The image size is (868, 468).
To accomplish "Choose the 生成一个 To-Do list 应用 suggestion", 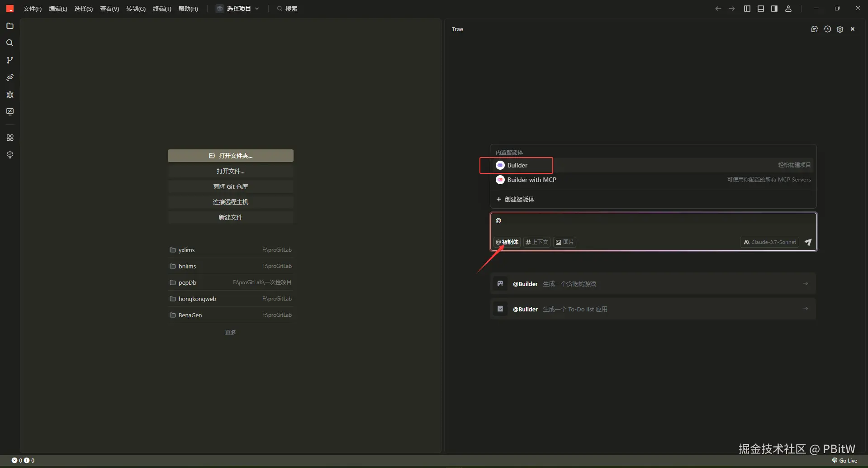I will [x=653, y=309].
